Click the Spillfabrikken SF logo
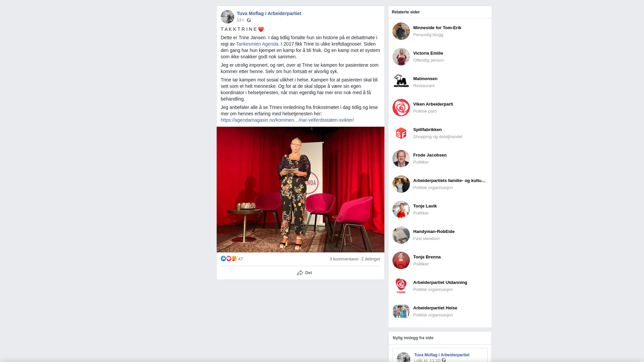644x362 pixels. pyautogui.click(x=401, y=133)
